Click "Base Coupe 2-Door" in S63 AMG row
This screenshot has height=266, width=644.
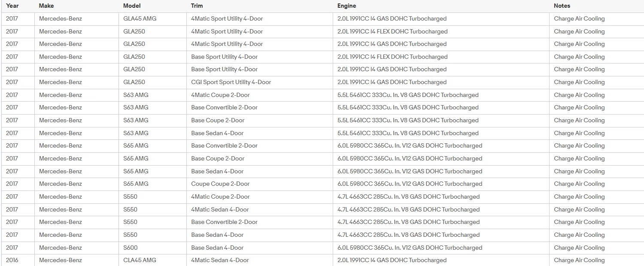click(x=218, y=121)
